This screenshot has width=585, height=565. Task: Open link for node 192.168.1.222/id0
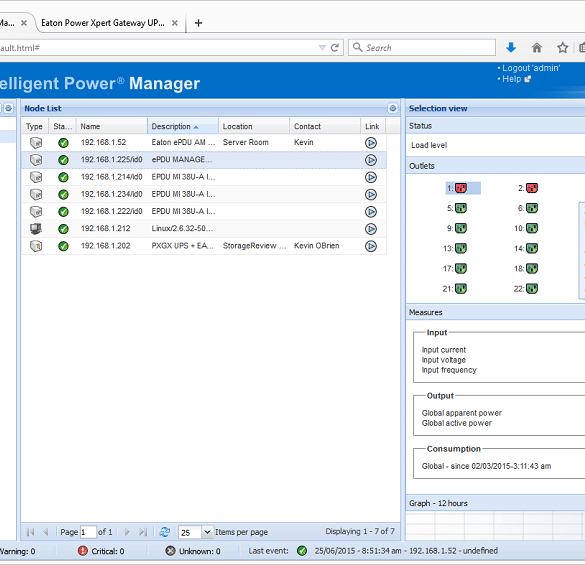pyautogui.click(x=370, y=212)
